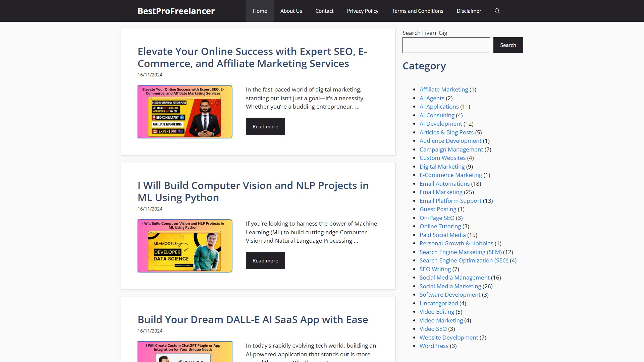Open the Online Tutoring category
This screenshot has width=644, height=362.
pos(440,226)
